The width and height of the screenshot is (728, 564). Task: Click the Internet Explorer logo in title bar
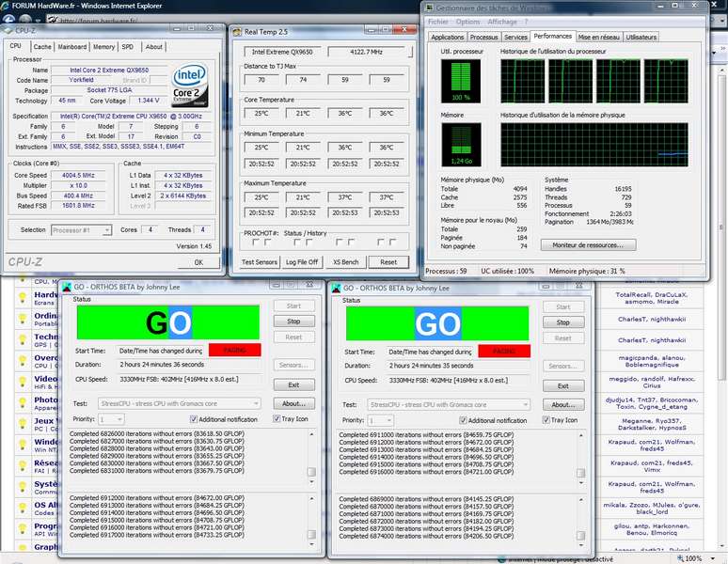[x=5, y=6]
